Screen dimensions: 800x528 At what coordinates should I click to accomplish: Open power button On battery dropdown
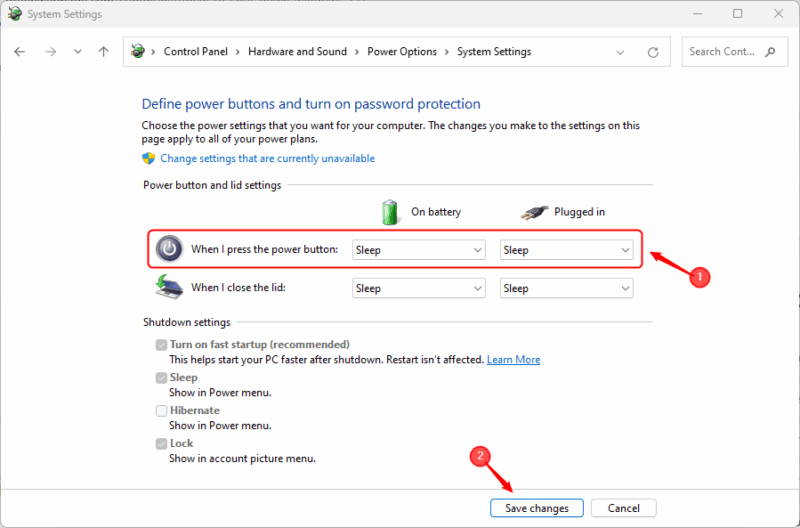pos(420,250)
